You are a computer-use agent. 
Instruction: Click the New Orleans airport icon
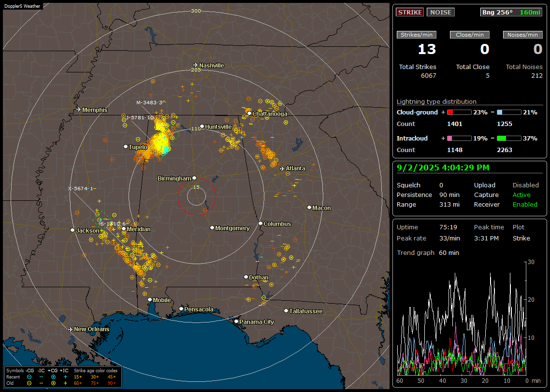[70, 329]
